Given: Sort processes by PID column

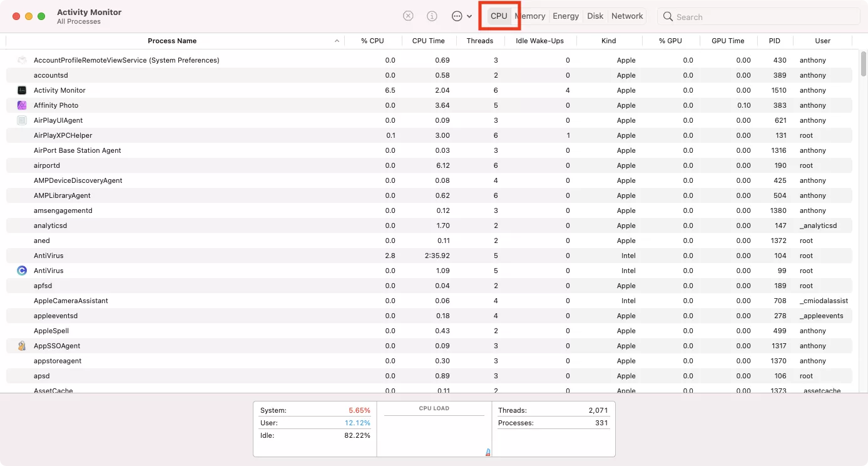Looking at the screenshot, I should (x=774, y=40).
